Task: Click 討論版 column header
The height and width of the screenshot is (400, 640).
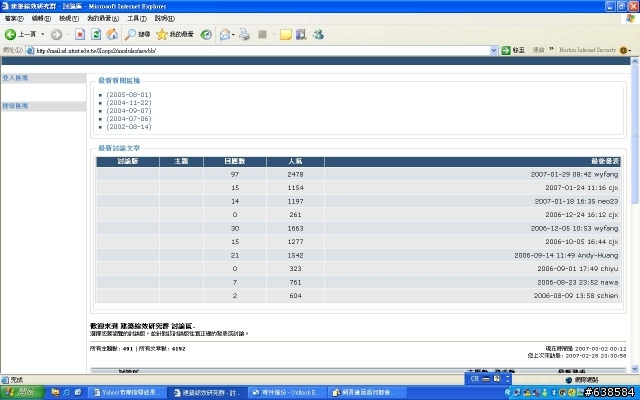Action: (128, 162)
